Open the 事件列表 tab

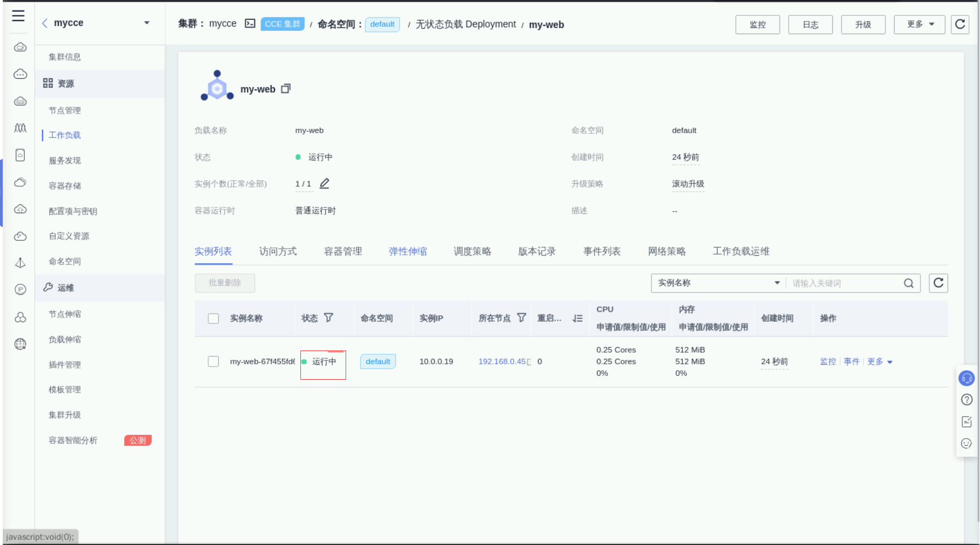click(602, 251)
